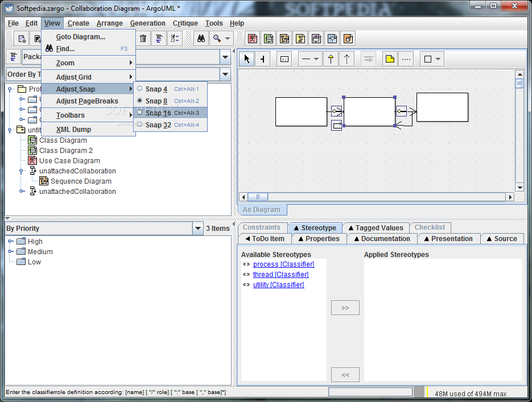
Task: Choose Adjust PageBreaks menu entry
Action: (x=89, y=101)
